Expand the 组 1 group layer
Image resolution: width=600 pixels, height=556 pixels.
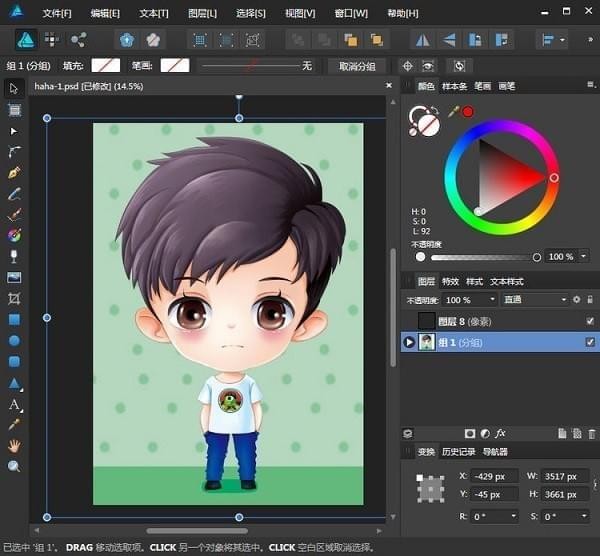tap(408, 342)
